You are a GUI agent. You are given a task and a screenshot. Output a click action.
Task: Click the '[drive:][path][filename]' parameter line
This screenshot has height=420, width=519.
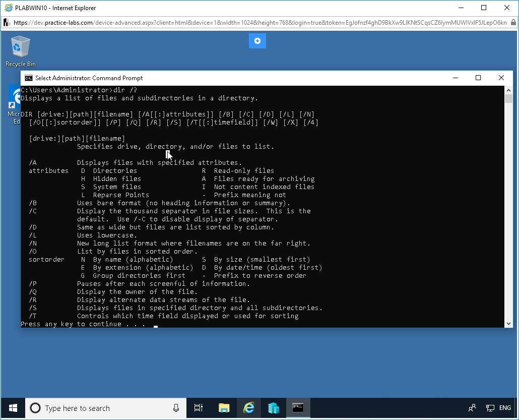pyautogui.click(x=77, y=139)
